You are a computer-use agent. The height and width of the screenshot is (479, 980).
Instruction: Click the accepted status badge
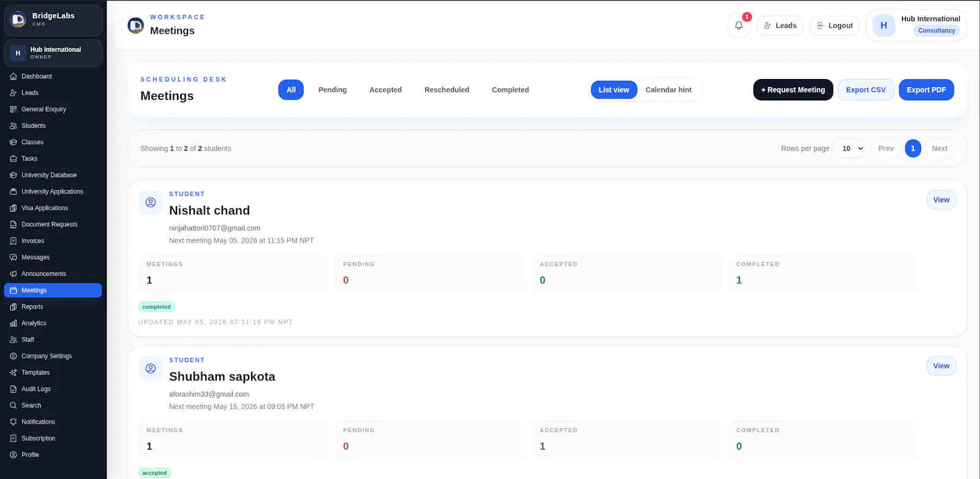(x=154, y=473)
